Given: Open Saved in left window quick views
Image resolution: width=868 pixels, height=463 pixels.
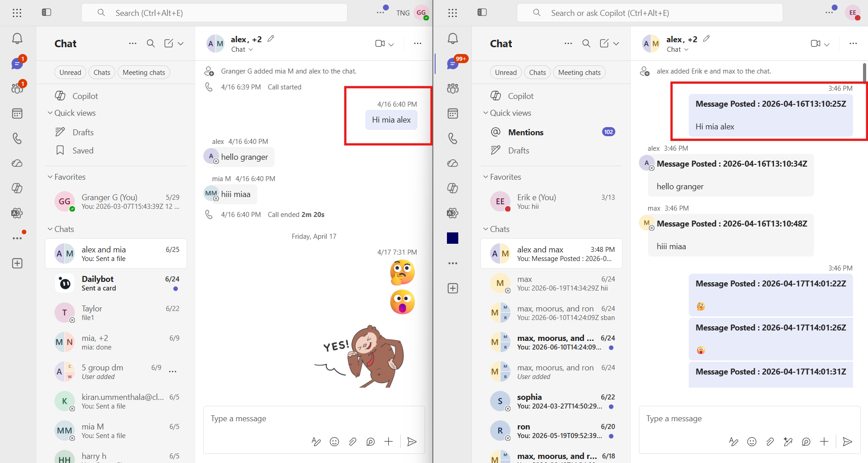Looking at the screenshot, I should pos(116,150).
